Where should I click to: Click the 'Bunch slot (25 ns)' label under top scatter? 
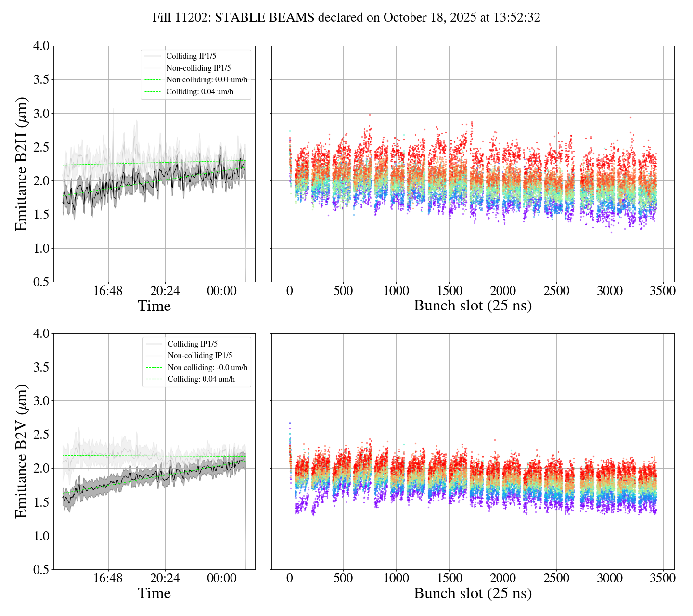[473, 306]
